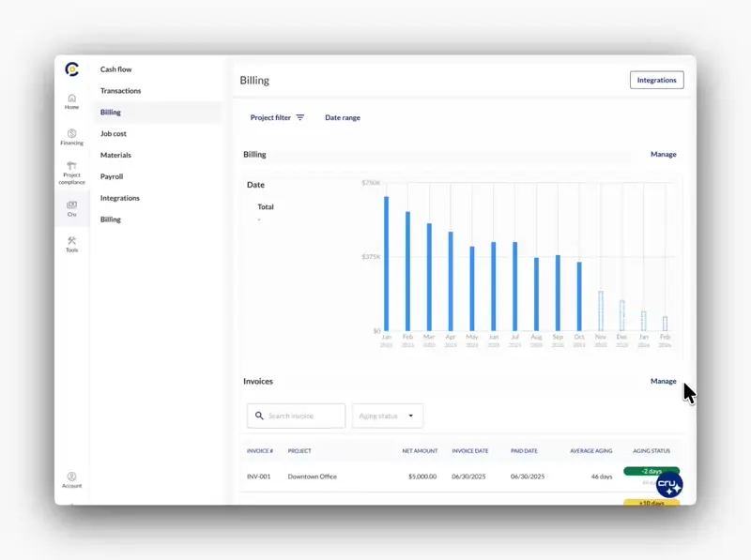Open Account in the sidebar
751x560 pixels.
(72, 480)
